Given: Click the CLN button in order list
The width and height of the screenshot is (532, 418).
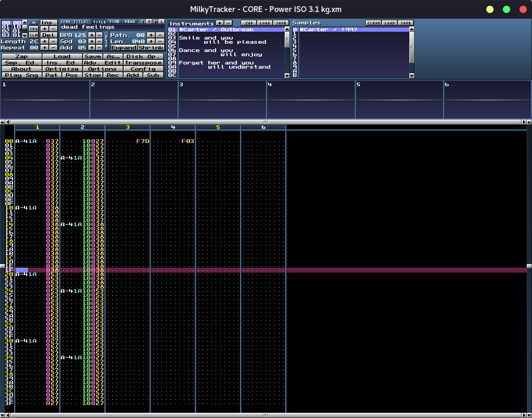Looking at the screenshot, I should coord(33,35).
